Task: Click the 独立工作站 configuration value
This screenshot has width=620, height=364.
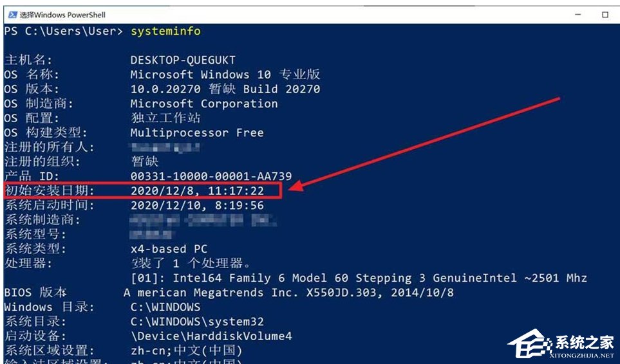Action: (165, 118)
